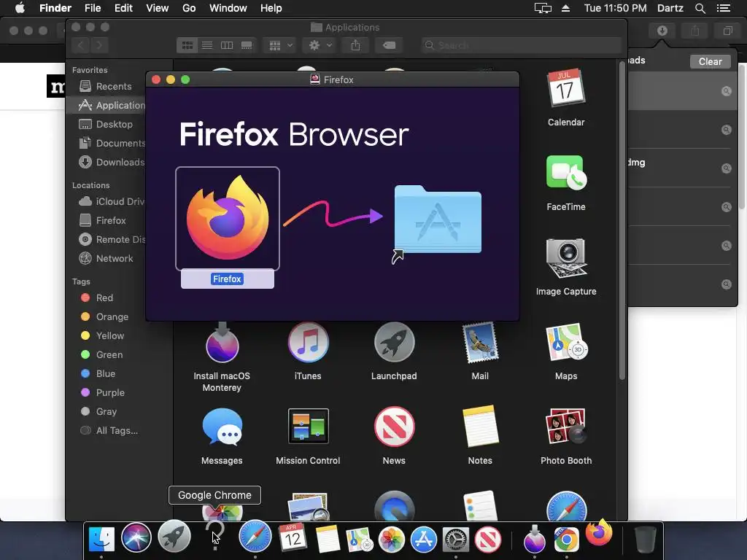Select the Messages app icon
This screenshot has width=747, height=560.
tap(222, 427)
